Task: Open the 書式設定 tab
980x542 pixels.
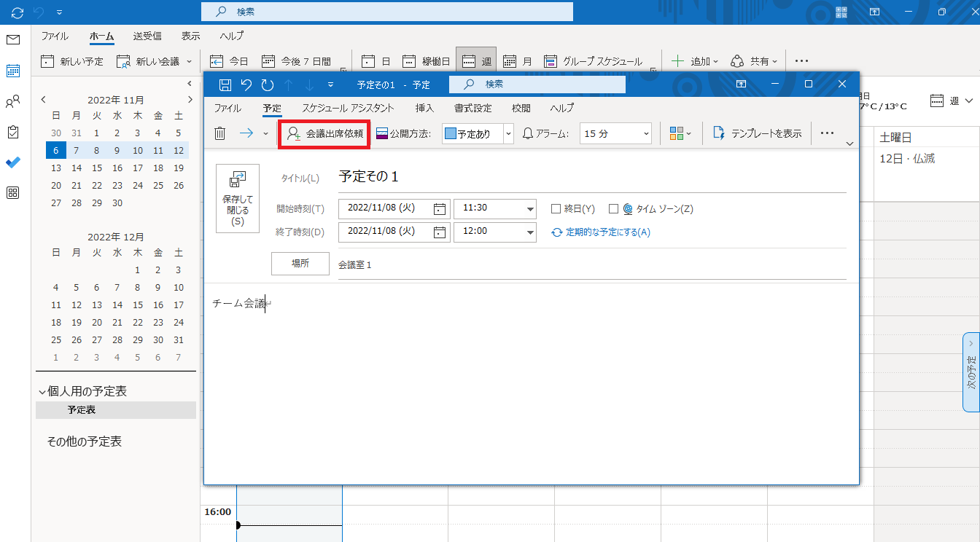Action: point(472,108)
